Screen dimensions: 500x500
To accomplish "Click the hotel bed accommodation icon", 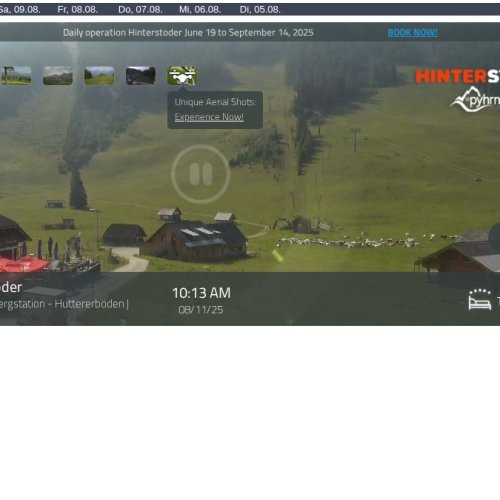I will [480, 300].
